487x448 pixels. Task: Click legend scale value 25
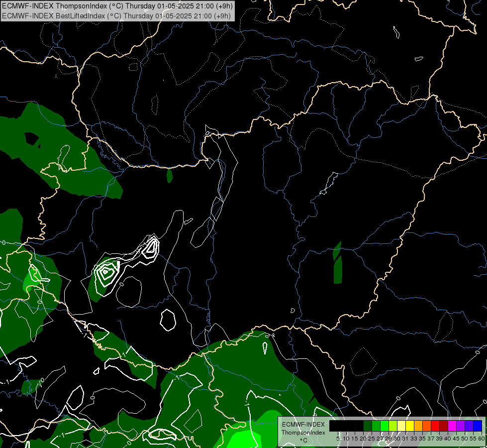tap(372, 439)
